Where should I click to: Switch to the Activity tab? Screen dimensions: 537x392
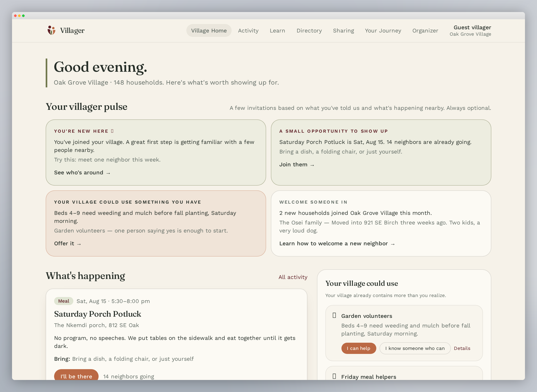click(x=248, y=31)
